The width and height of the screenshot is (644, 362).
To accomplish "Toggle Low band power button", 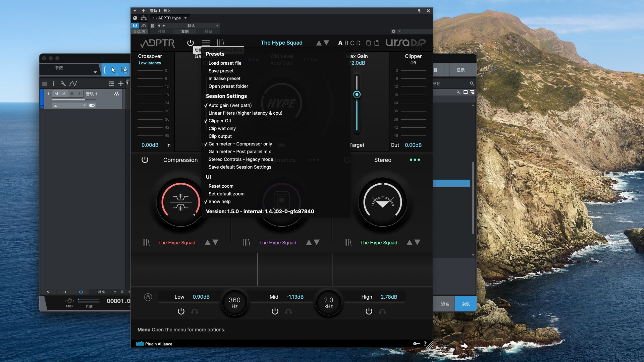I will coord(181,311).
